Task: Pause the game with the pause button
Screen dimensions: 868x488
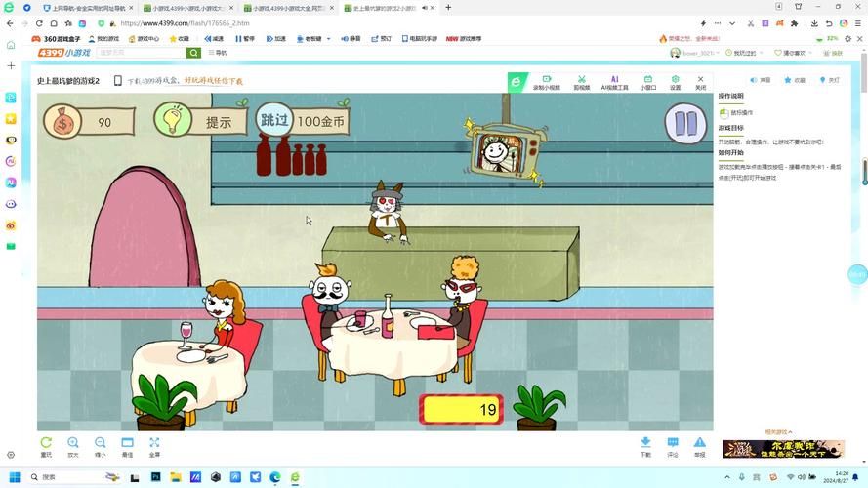Action: click(x=685, y=123)
